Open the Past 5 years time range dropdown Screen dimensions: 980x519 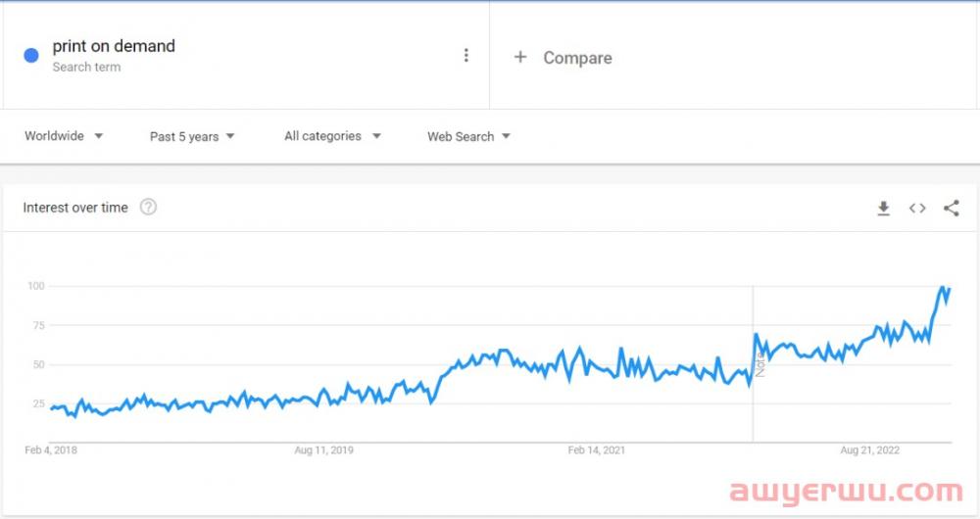pyautogui.click(x=192, y=136)
